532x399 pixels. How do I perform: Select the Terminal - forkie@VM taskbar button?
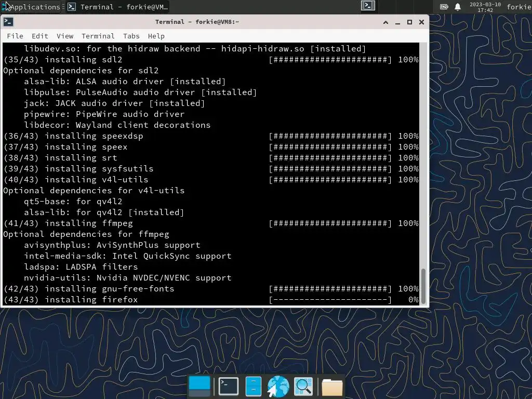point(118,7)
